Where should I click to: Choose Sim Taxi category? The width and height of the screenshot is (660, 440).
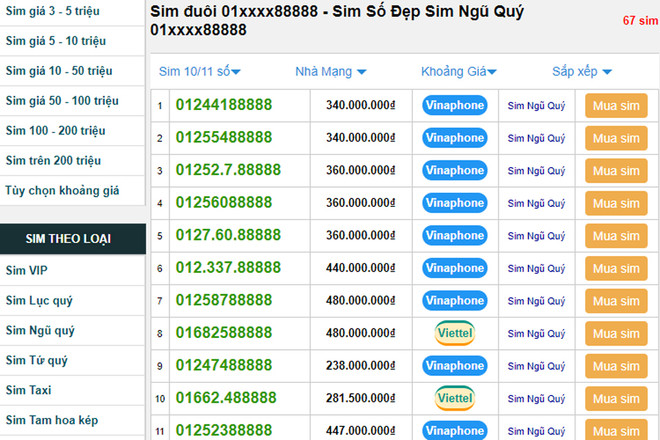[x=28, y=390]
